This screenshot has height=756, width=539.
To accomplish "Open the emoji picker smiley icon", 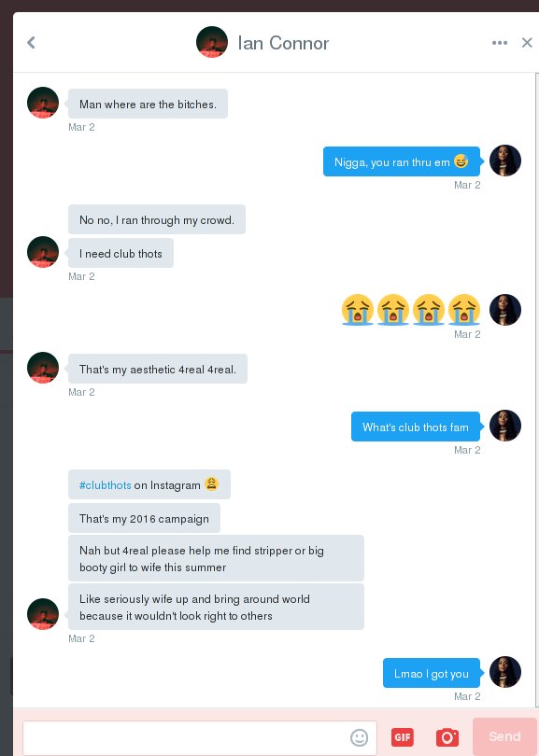I will [359, 736].
